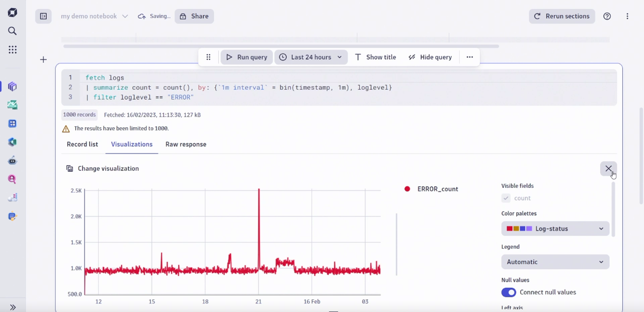The image size is (644, 312).
Task: Open the three-dot menu on the query section
Action: (469, 57)
